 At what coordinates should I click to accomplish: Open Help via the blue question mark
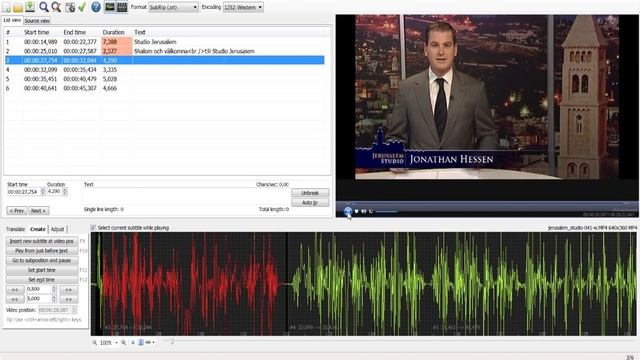(96, 7)
